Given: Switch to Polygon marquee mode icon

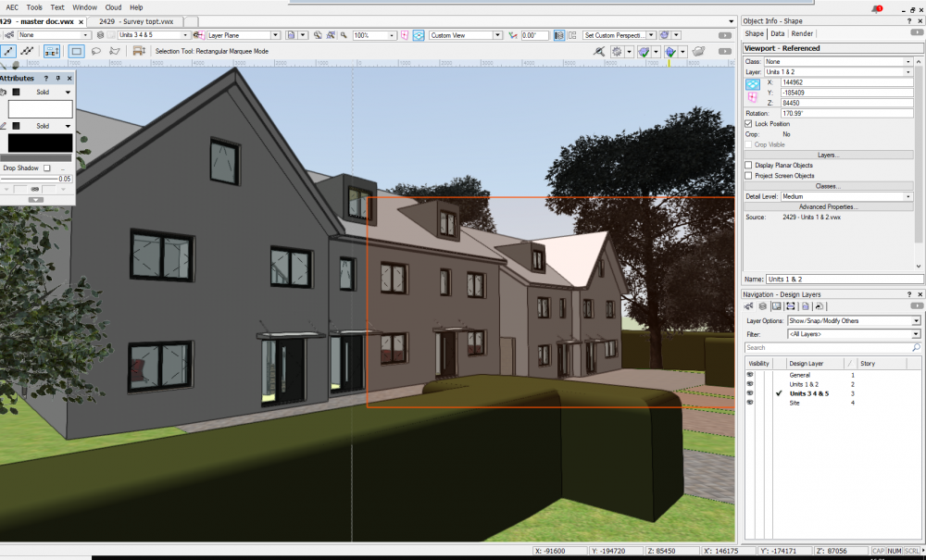Looking at the screenshot, I should click(115, 52).
